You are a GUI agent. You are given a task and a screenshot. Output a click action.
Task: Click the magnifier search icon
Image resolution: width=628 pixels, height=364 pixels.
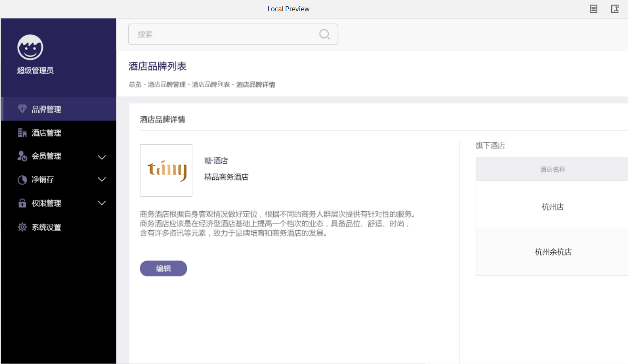click(324, 34)
